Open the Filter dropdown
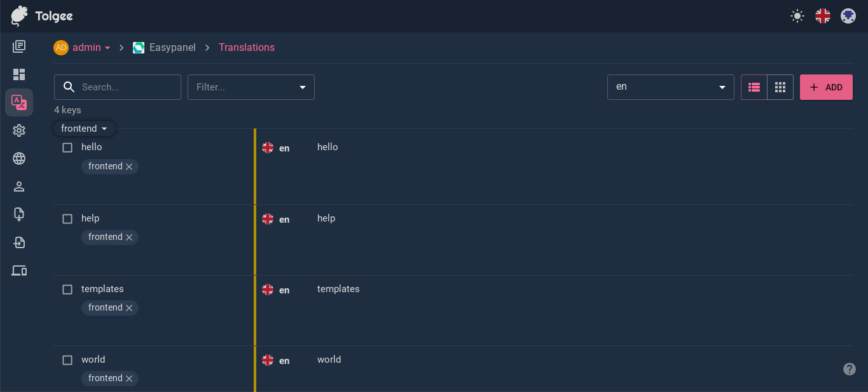Screen dimensions: 868x392 (251, 87)
